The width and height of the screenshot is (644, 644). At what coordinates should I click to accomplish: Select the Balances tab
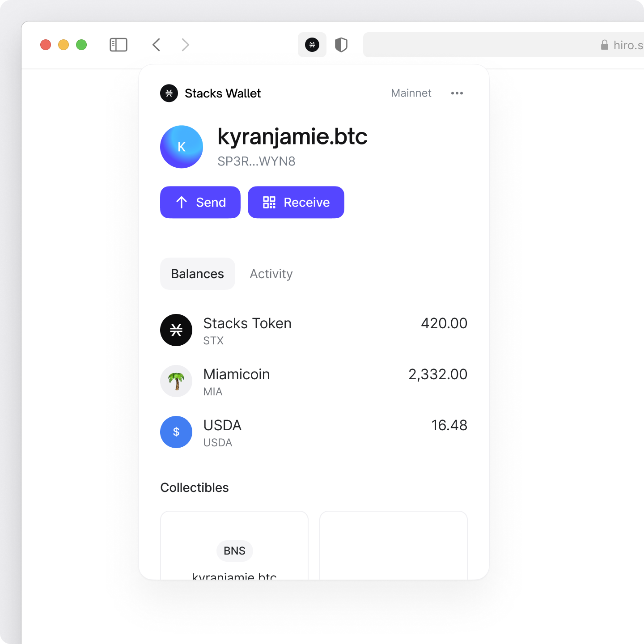[x=198, y=274]
